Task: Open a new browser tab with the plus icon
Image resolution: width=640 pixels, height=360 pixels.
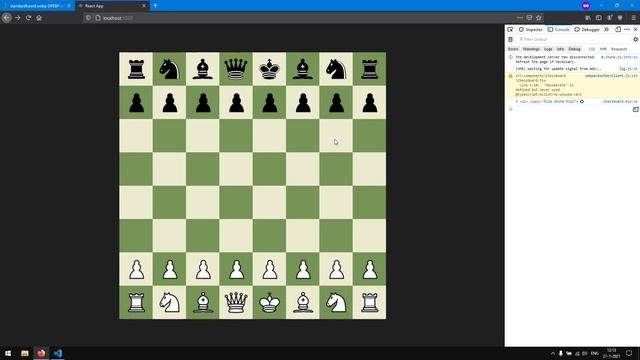Action: (x=155, y=6)
